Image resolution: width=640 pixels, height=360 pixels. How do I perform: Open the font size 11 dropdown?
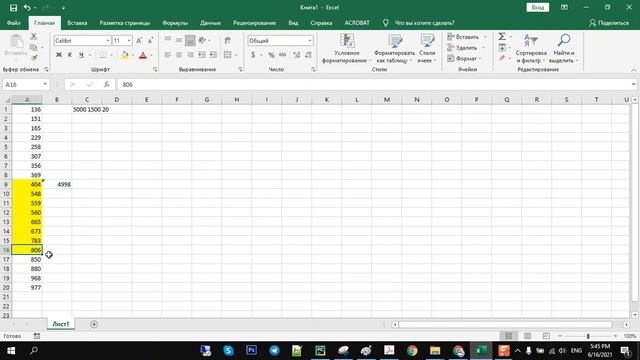tap(129, 40)
